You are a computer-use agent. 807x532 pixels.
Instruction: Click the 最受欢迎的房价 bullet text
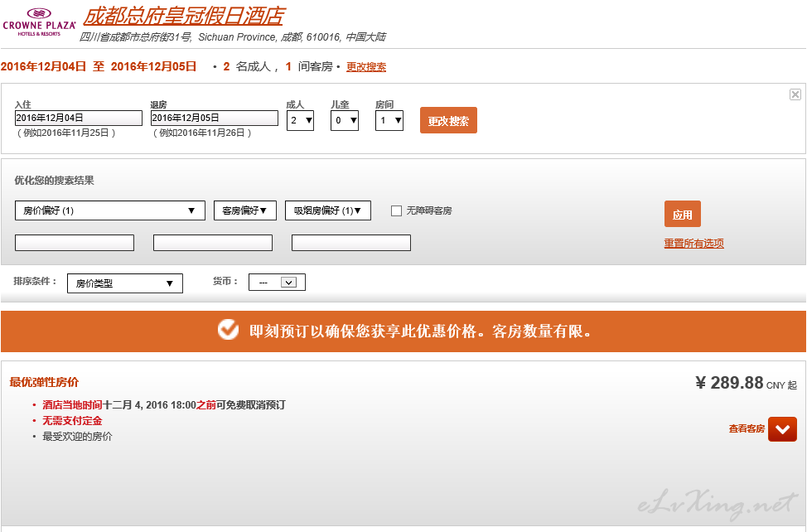[x=77, y=437]
